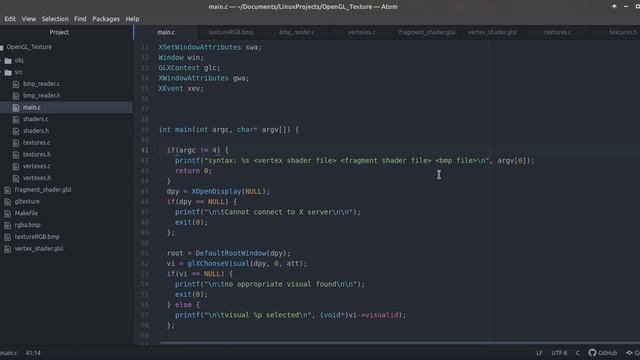Image resolution: width=640 pixels, height=360 pixels.
Task: Open the Help menu
Action: [132, 19]
